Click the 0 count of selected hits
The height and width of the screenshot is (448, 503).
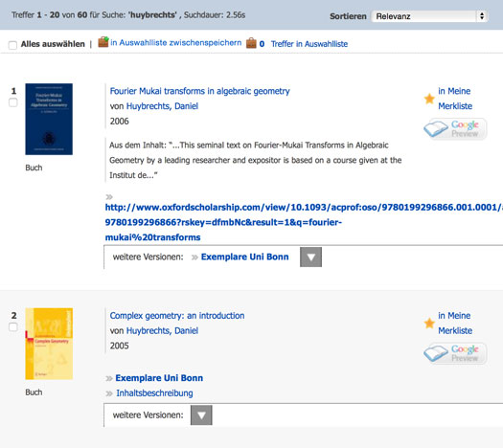point(262,44)
